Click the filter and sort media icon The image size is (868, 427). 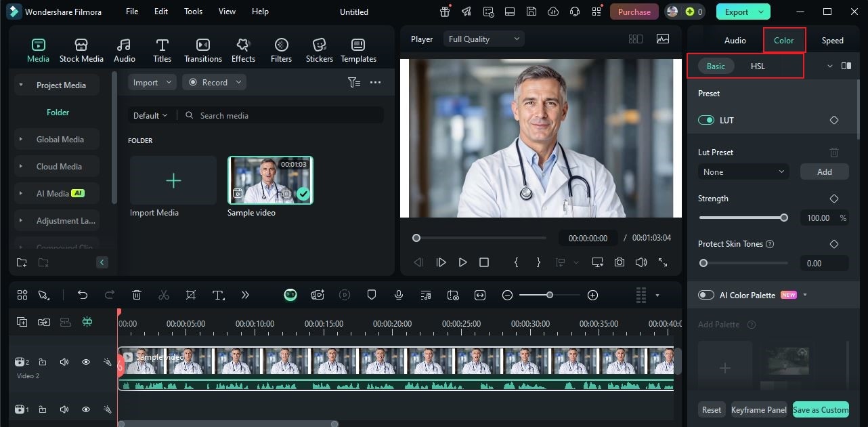click(x=353, y=82)
